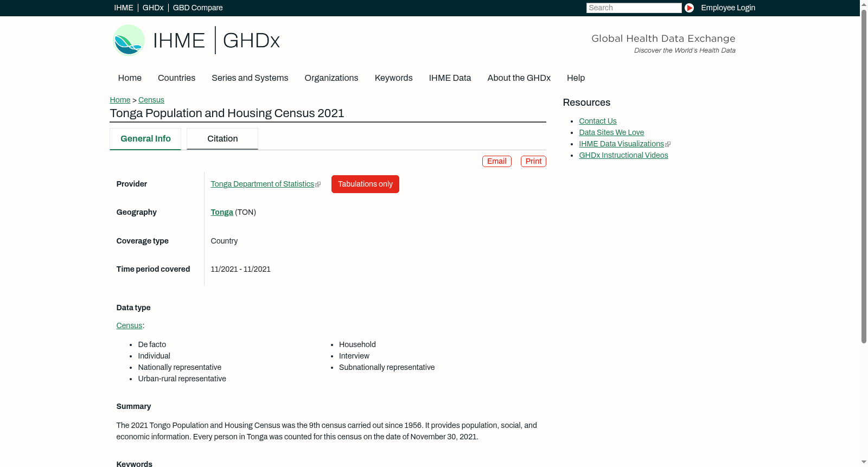Open the IHME link in top bar
This screenshot has height=467, width=868.
pyautogui.click(x=124, y=8)
